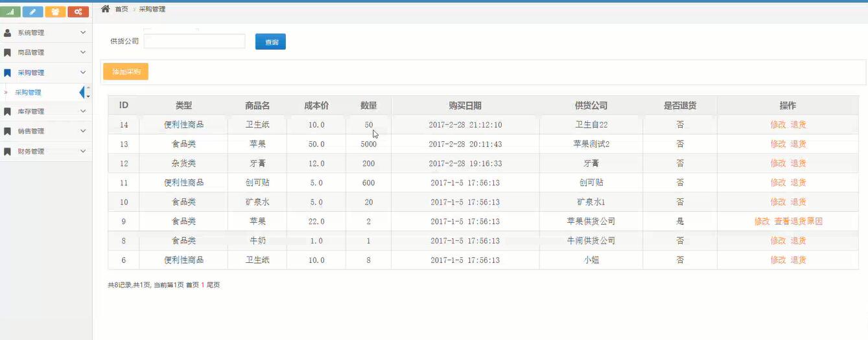Click the cell 苹果供货公司

click(591, 221)
